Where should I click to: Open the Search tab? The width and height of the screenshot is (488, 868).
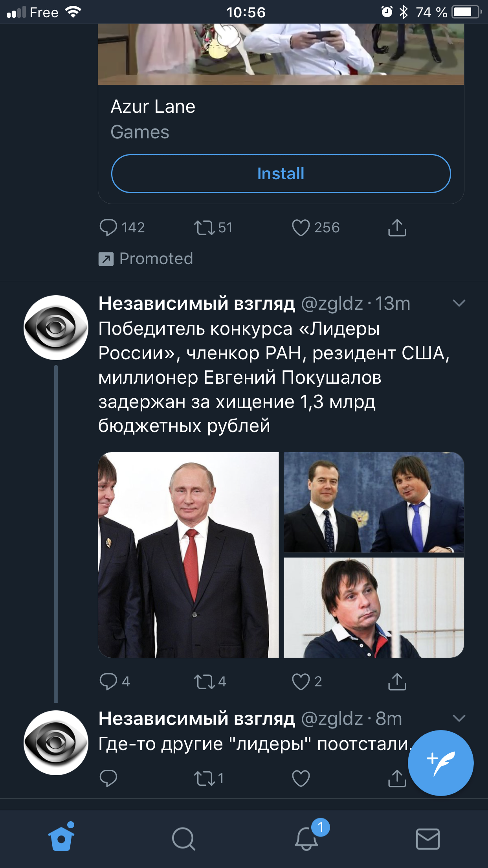tap(183, 838)
